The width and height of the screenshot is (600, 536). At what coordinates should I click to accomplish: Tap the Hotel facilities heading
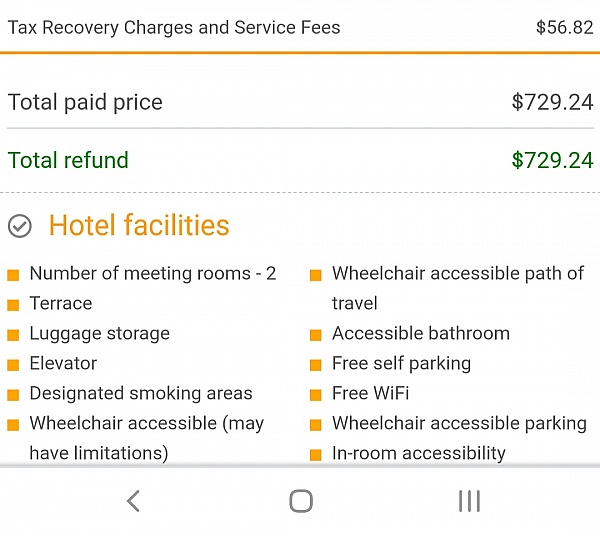click(x=139, y=226)
